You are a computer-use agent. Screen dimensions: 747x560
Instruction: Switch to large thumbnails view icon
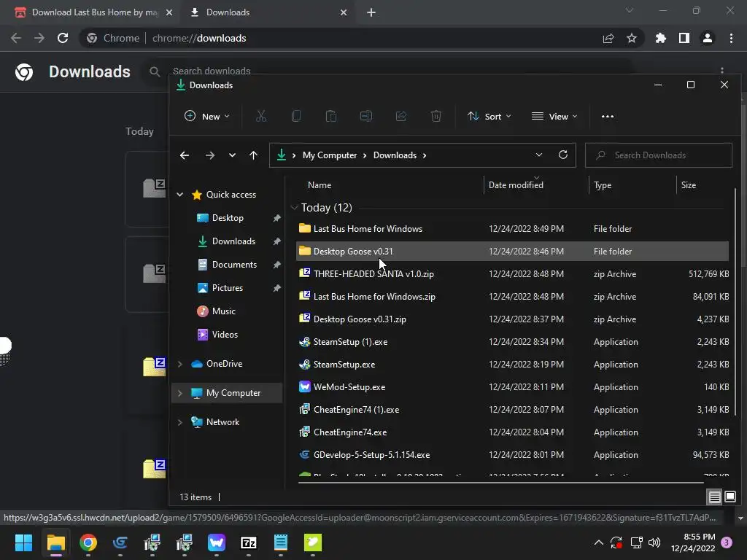[729, 497]
